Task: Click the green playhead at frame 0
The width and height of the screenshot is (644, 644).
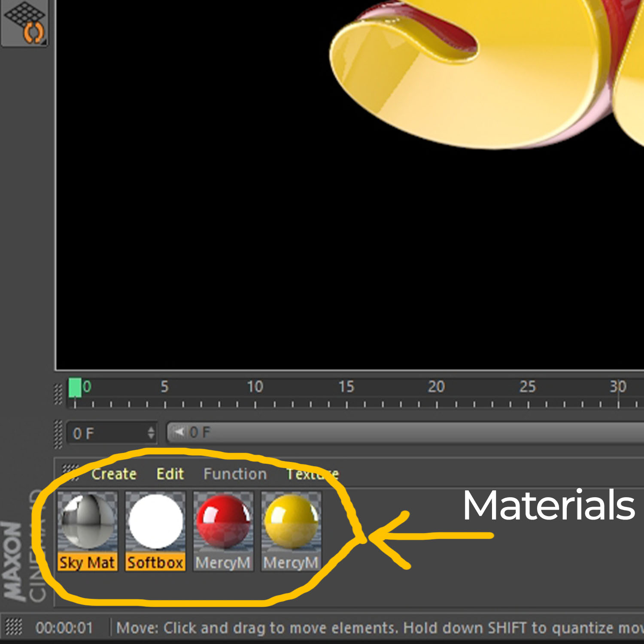Action: tap(75, 388)
